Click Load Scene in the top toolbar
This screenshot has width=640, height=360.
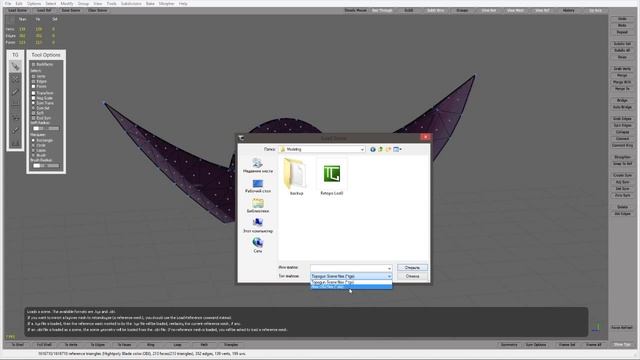[18, 10]
